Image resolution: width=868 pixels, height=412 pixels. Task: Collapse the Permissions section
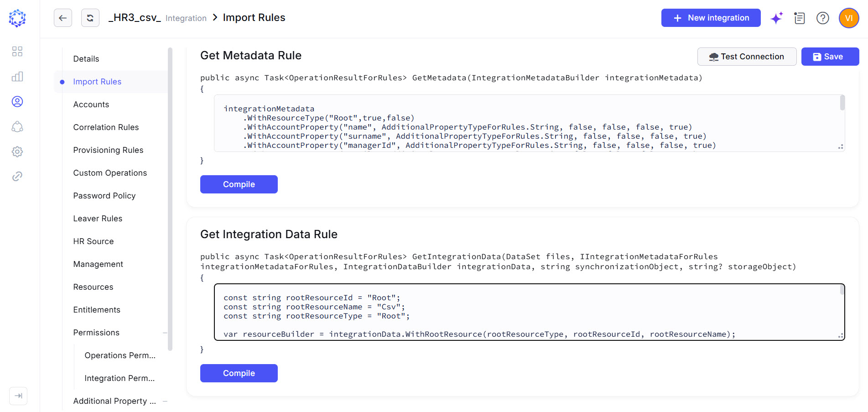pyautogui.click(x=165, y=333)
